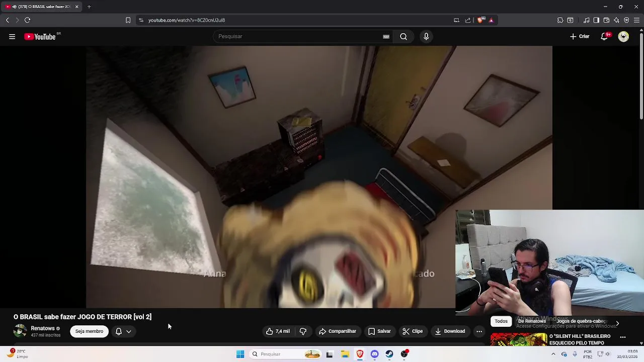
Task: Click the share icon in the address bar
Action: [x=468, y=20]
